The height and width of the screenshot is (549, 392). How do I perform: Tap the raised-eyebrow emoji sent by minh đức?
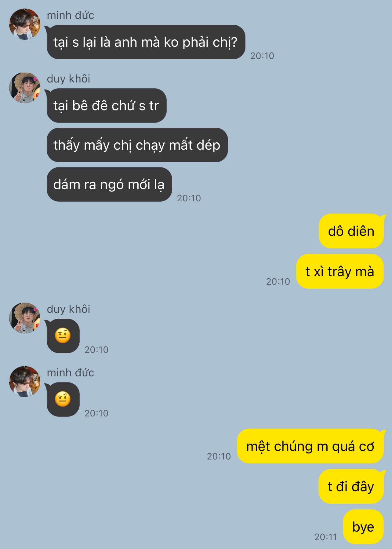[x=63, y=399]
